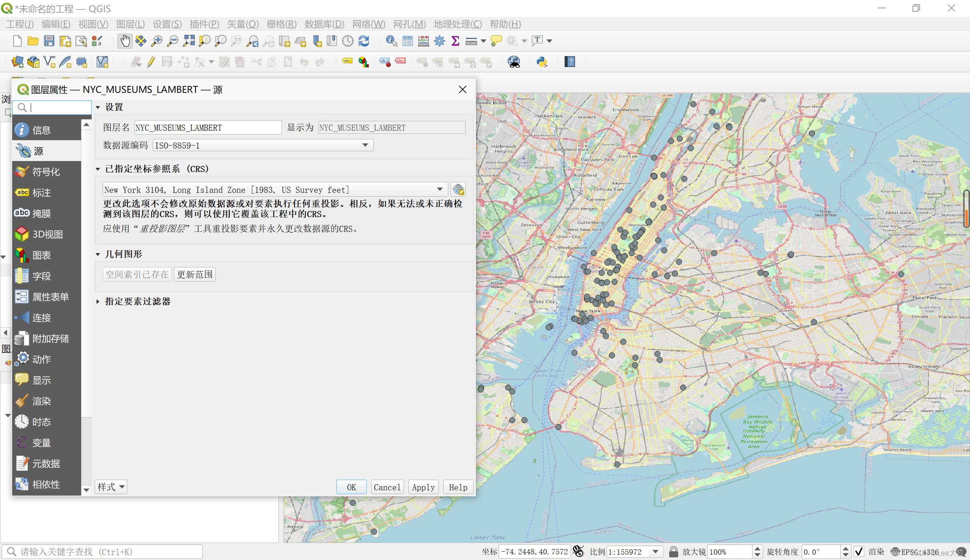Open the Statistical Summary sigma icon
The height and width of the screenshot is (560, 970).
(455, 41)
